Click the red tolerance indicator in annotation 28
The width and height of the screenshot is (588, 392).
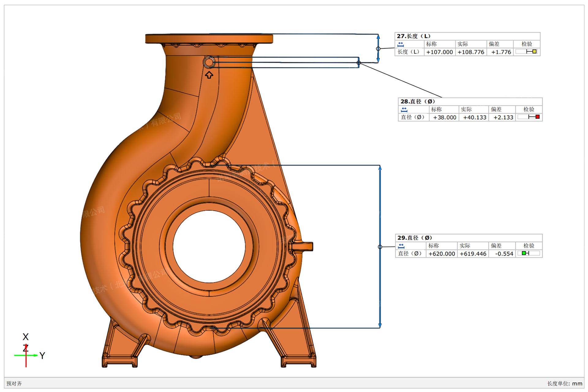click(x=537, y=117)
